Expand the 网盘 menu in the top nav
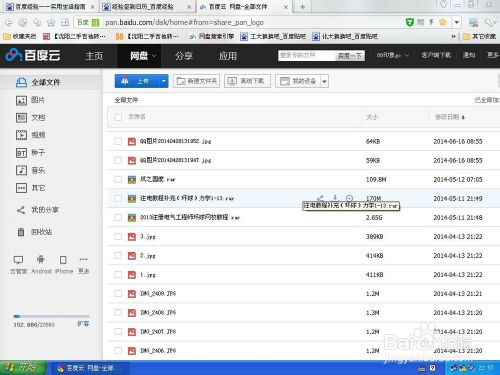 (154, 56)
